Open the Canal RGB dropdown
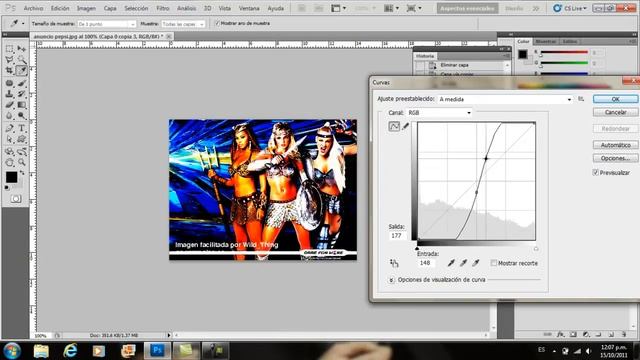This screenshot has width=640, height=360. tap(439, 113)
